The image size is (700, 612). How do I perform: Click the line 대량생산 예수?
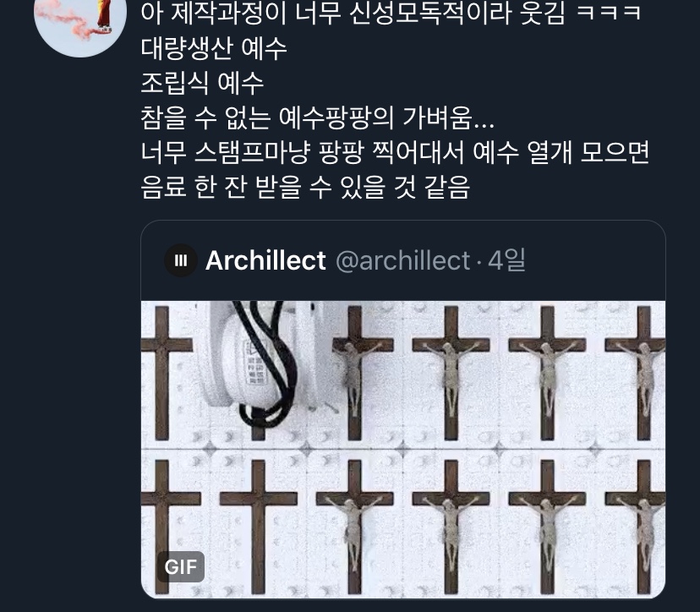point(214,48)
